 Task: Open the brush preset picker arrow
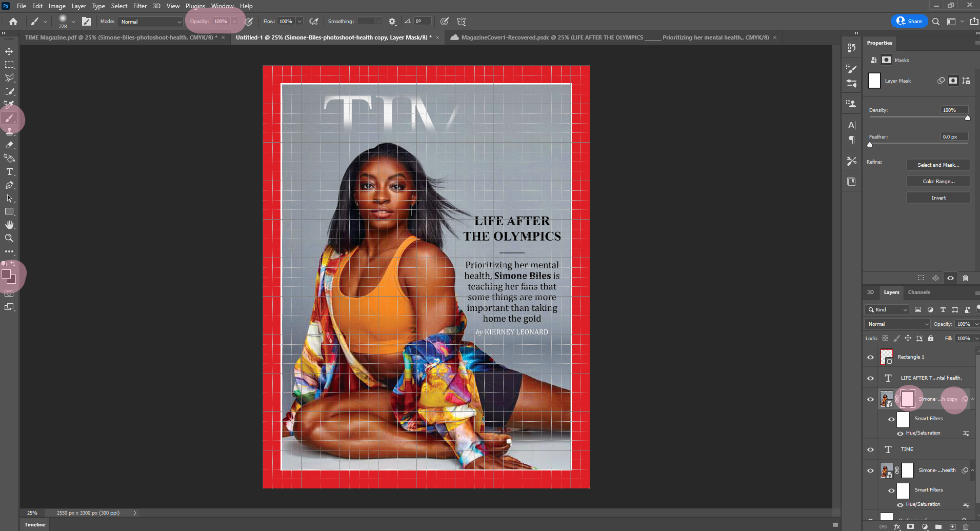[x=73, y=22]
